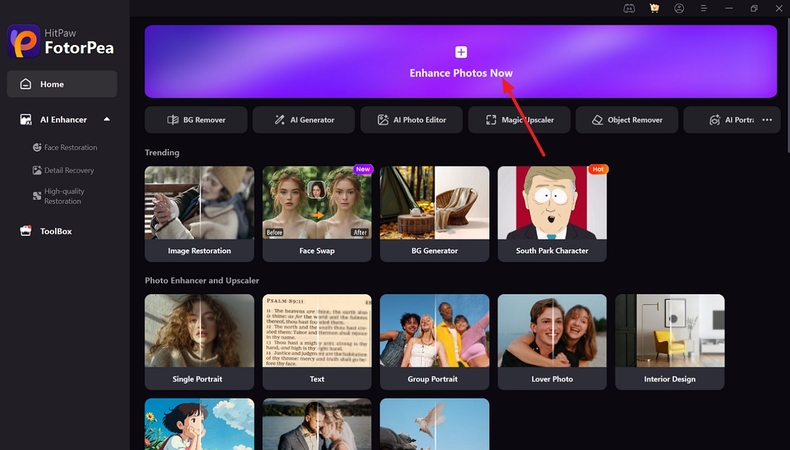Open the hamburger menu icon

[704, 9]
